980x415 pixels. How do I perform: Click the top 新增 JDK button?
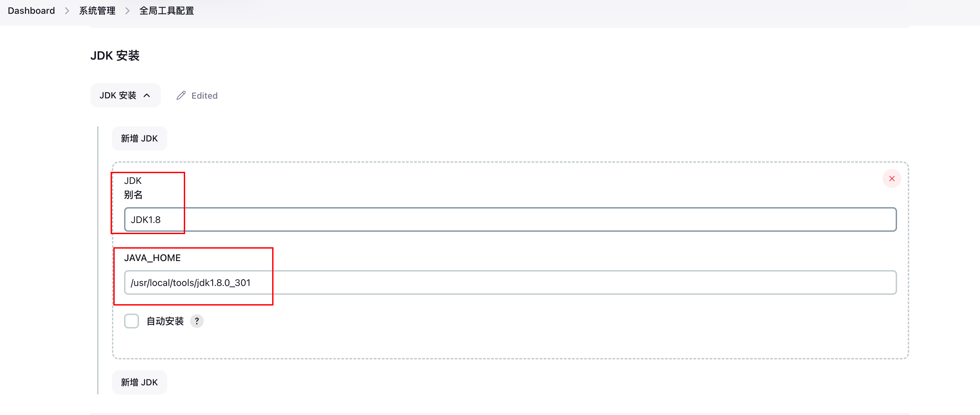tap(139, 138)
